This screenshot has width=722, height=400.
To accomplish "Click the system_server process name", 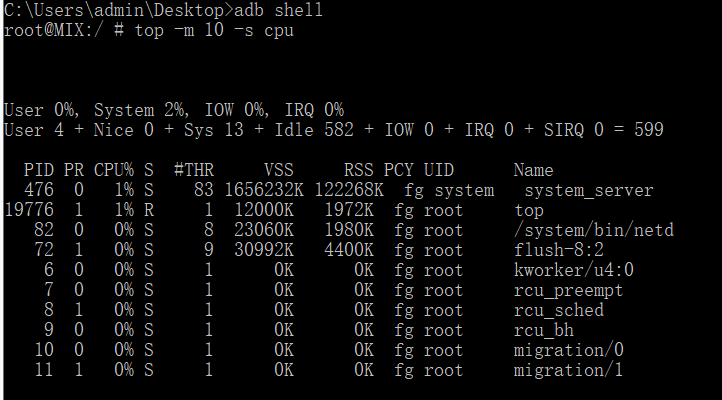I will tap(588, 190).
